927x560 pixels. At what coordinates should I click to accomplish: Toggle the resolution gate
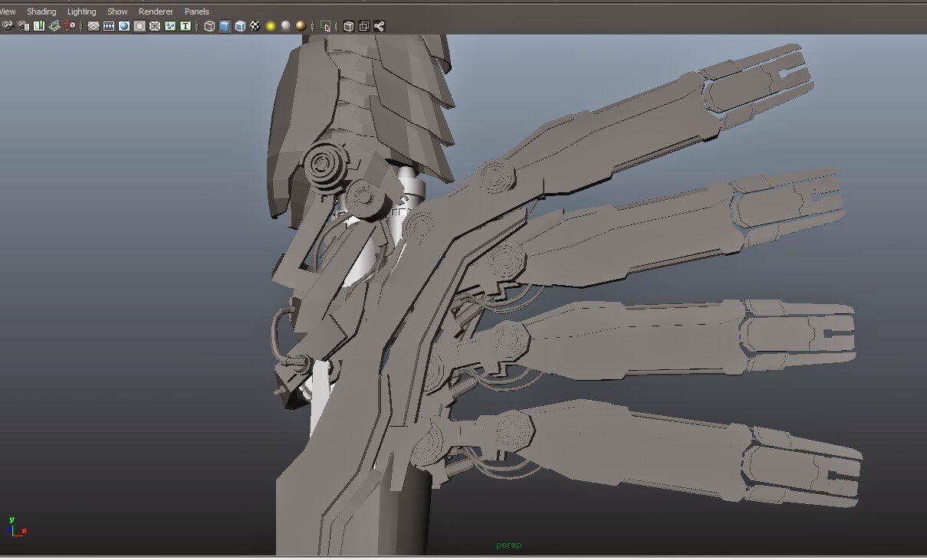point(125,25)
